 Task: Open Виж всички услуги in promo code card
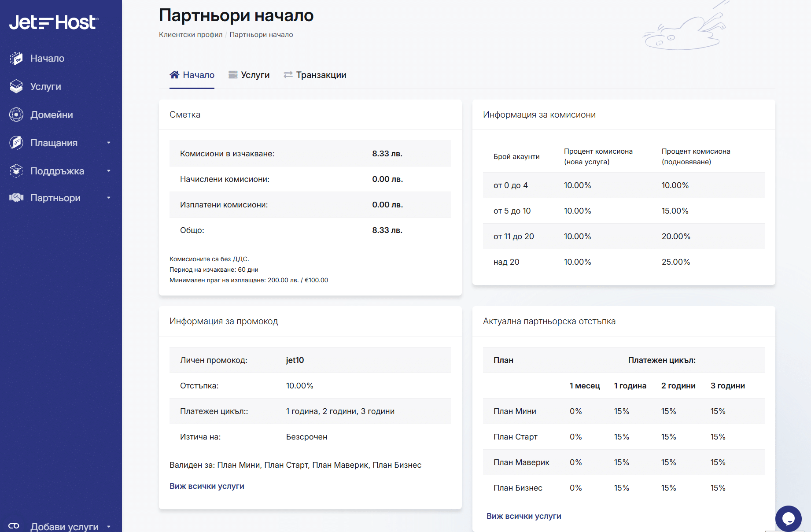[x=207, y=486]
